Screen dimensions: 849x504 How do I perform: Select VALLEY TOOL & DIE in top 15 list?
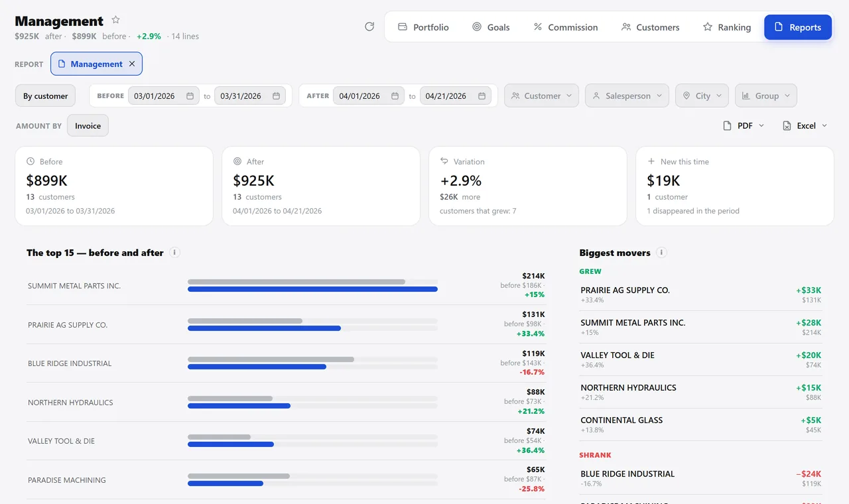(x=61, y=441)
